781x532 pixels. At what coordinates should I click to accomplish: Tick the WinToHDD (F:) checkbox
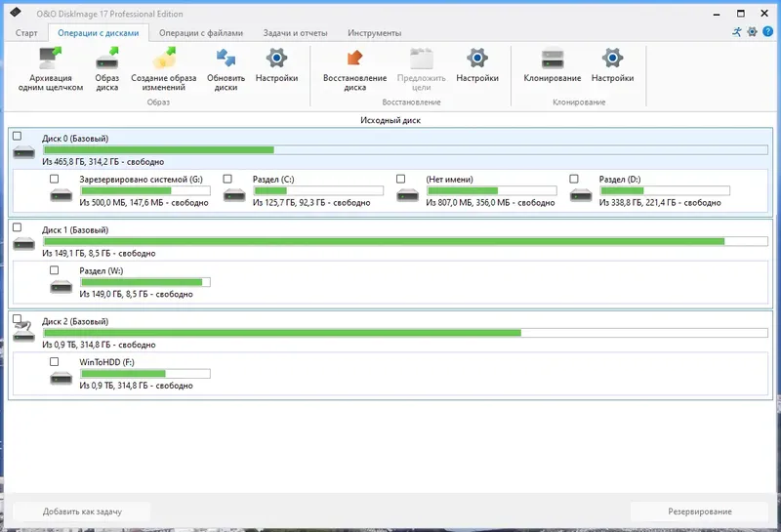(x=55, y=362)
